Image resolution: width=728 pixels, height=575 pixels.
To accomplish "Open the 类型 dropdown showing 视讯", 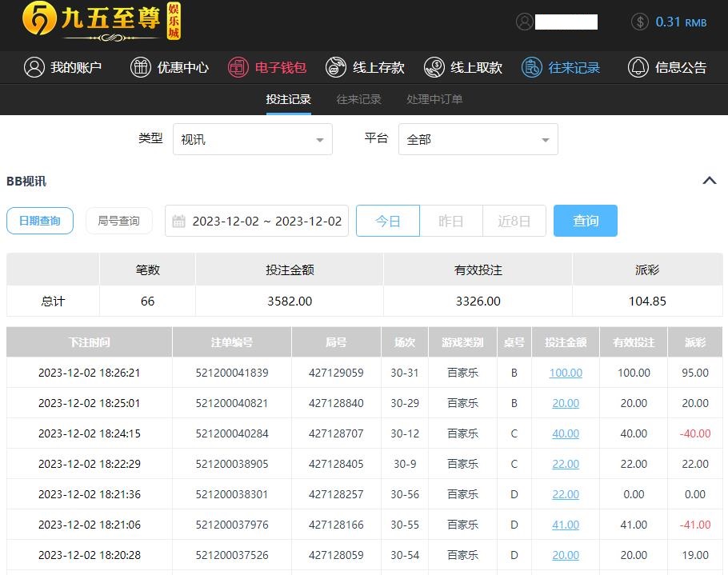I will (253, 139).
